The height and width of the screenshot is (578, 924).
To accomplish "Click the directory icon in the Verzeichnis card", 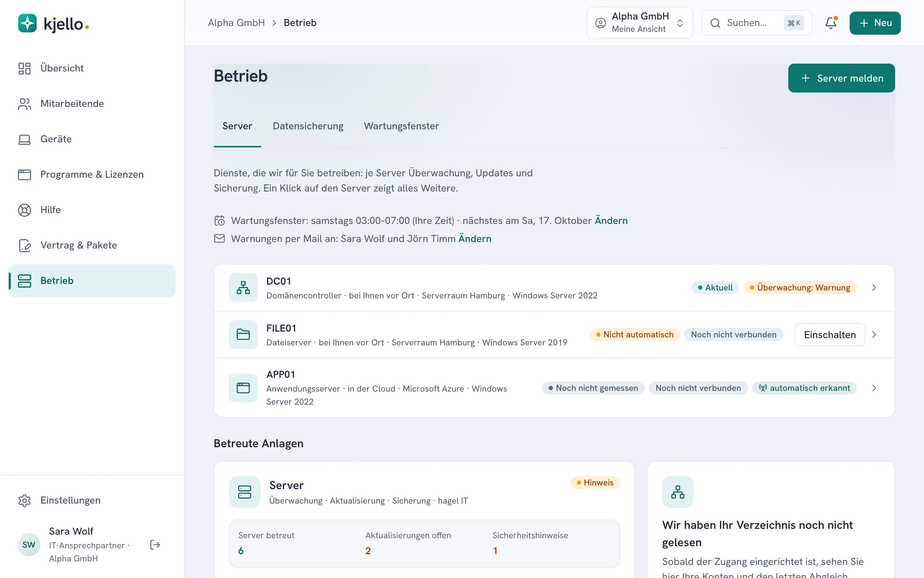I will pyautogui.click(x=678, y=492).
